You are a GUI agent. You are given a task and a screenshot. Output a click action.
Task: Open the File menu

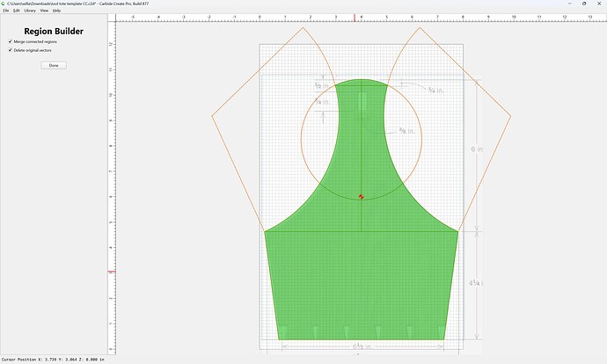[6, 11]
